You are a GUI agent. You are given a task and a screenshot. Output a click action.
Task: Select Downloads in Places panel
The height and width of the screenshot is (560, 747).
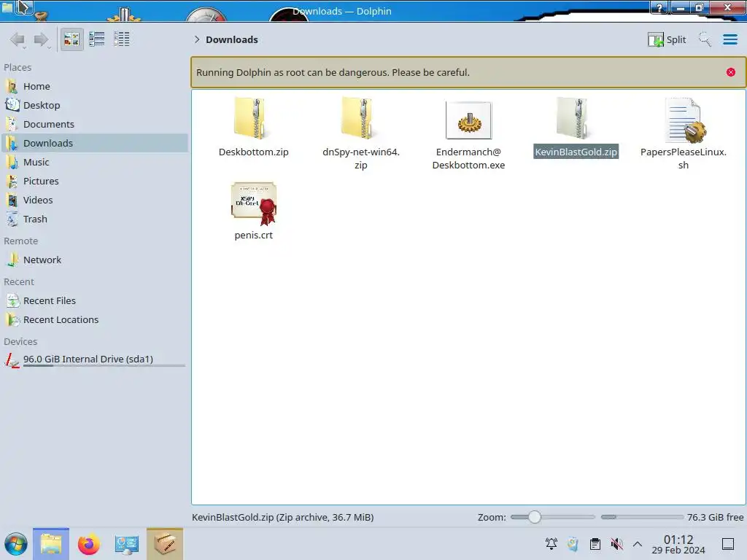tap(95, 144)
